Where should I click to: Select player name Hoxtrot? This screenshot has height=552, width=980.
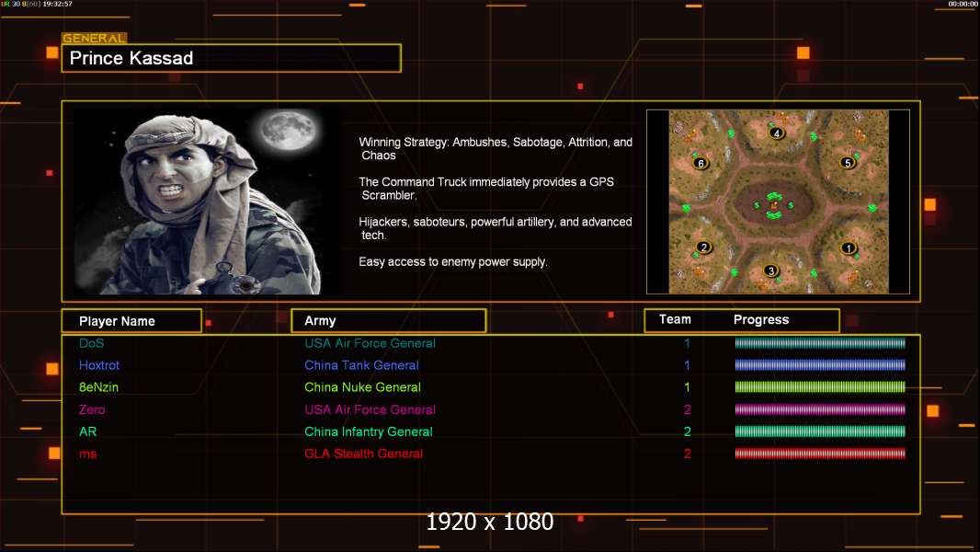[x=98, y=365]
